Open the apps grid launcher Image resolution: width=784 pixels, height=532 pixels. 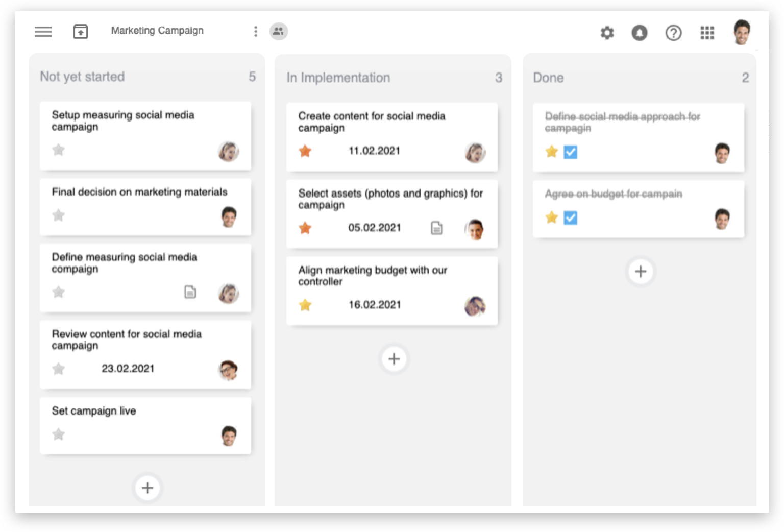tap(707, 33)
